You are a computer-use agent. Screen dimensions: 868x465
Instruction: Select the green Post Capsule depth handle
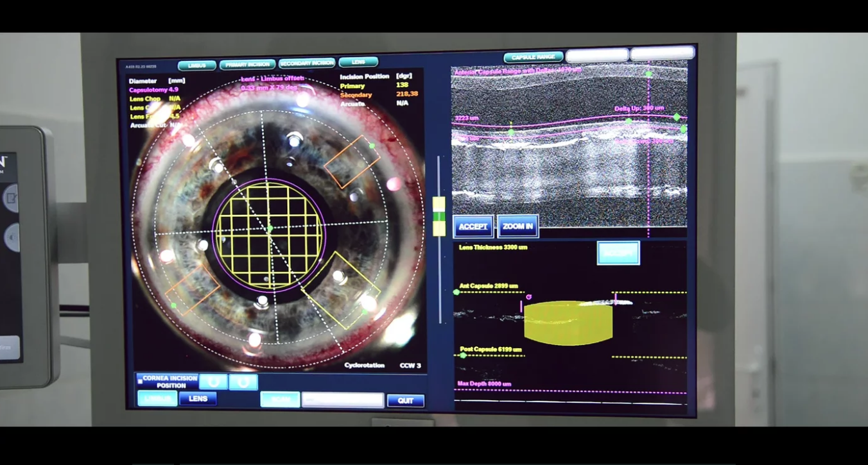463,355
